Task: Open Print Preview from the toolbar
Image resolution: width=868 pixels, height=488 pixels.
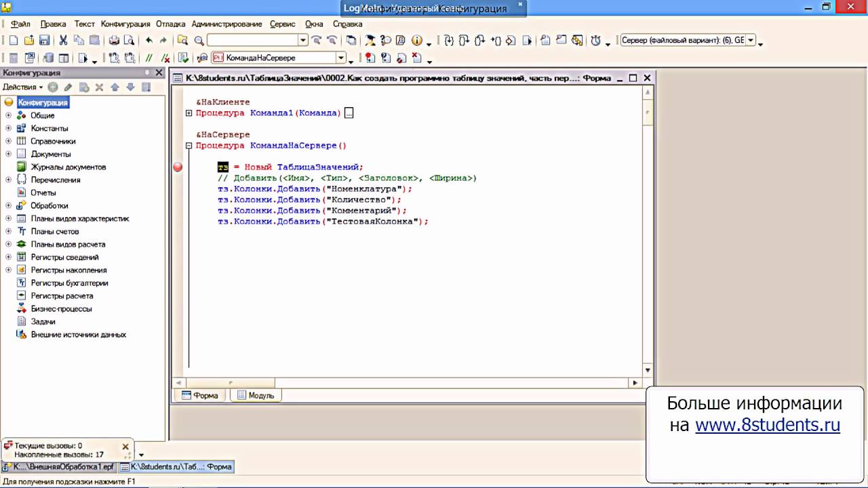Action: tap(129, 41)
